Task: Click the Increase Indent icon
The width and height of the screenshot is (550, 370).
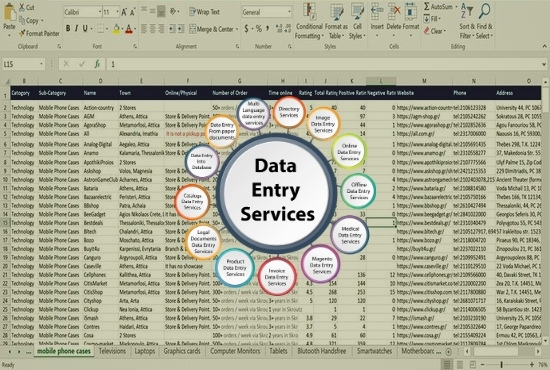Action: (181, 28)
